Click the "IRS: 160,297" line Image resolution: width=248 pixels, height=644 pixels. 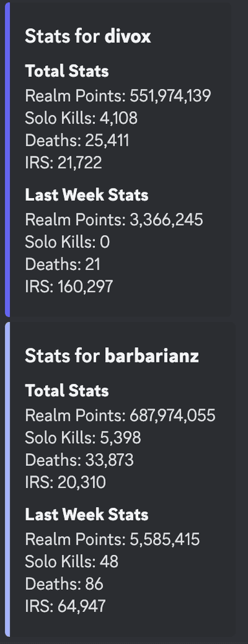(68, 287)
